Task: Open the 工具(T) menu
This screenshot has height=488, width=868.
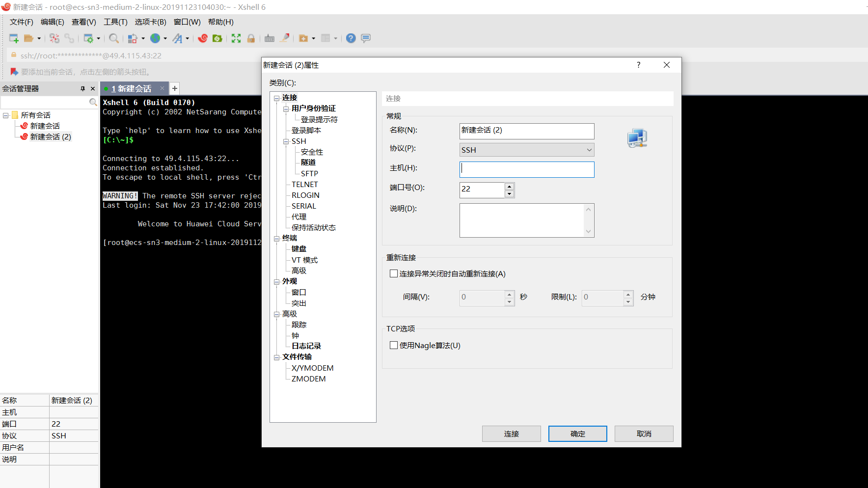Action: point(115,22)
